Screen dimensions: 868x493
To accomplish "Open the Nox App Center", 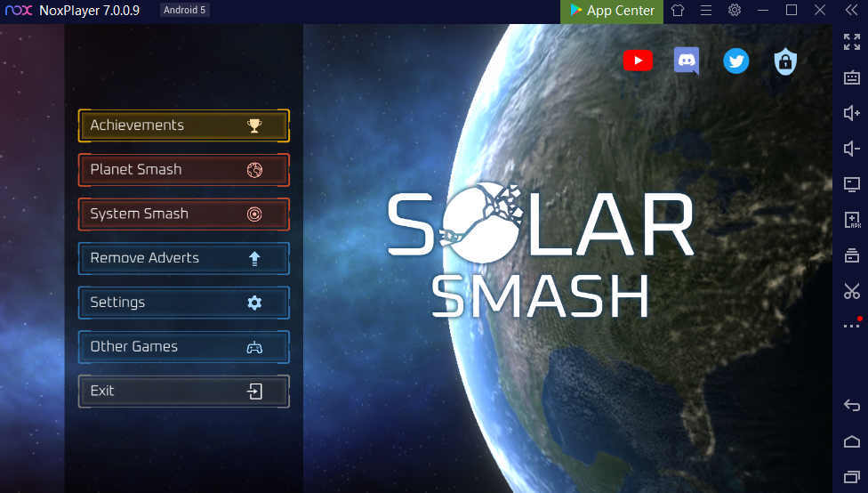I will 612,11.
